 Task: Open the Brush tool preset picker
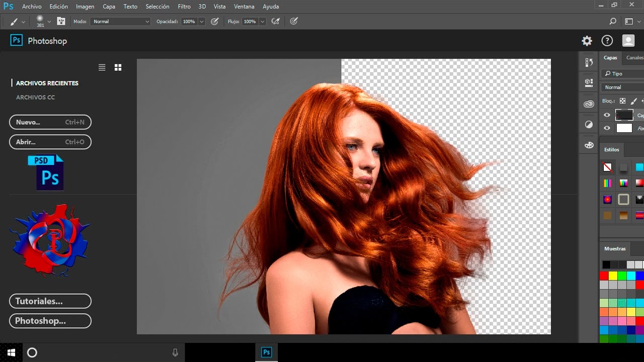14,22
